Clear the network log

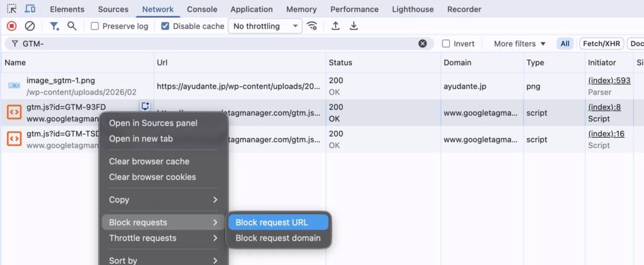(x=30, y=26)
